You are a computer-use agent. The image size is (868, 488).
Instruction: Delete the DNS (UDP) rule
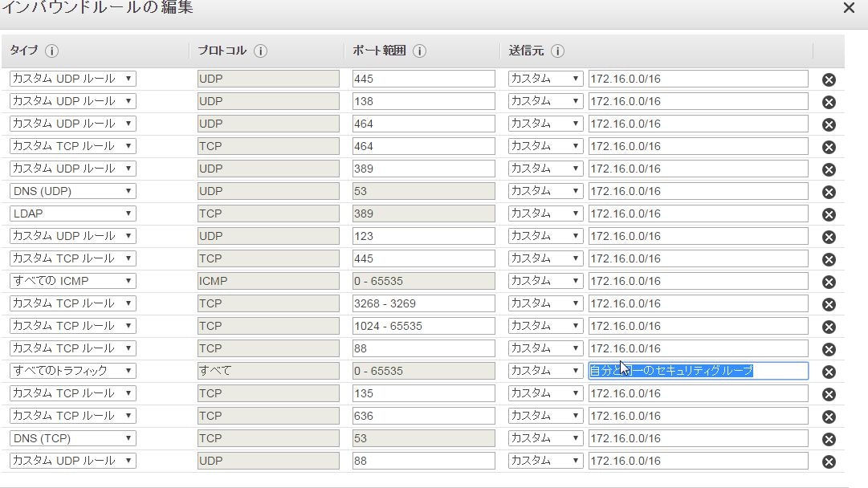point(829,192)
